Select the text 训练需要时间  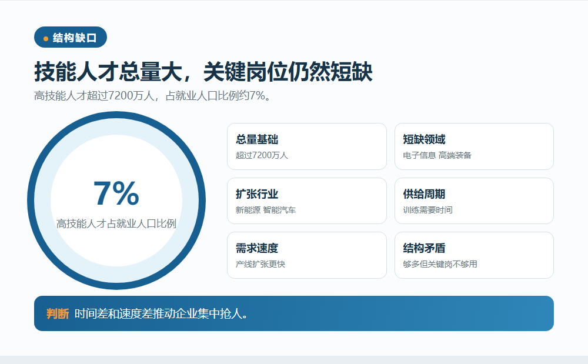click(x=428, y=210)
